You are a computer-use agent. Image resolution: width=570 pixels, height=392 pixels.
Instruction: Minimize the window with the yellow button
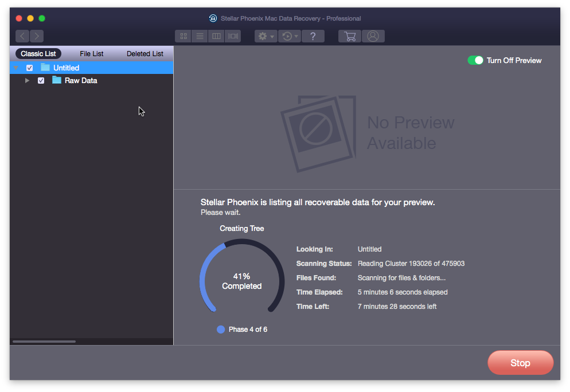[x=30, y=18]
